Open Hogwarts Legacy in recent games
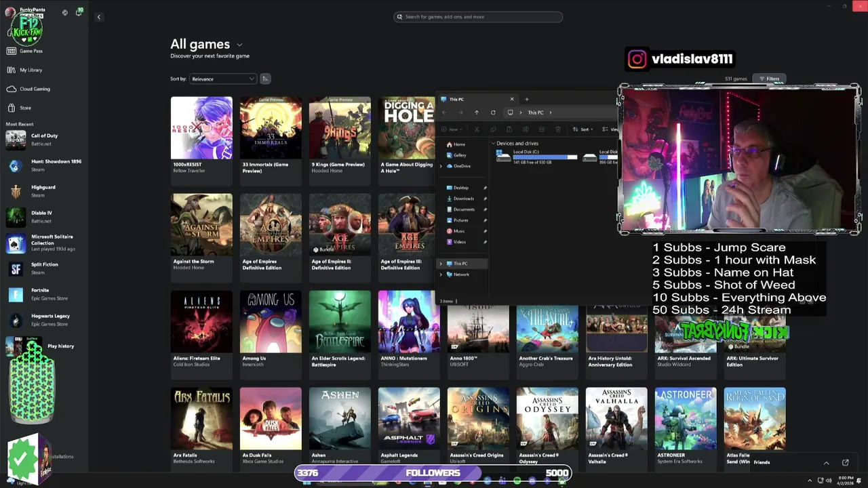The height and width of the screenshot is (488, 868). [44, 320]
